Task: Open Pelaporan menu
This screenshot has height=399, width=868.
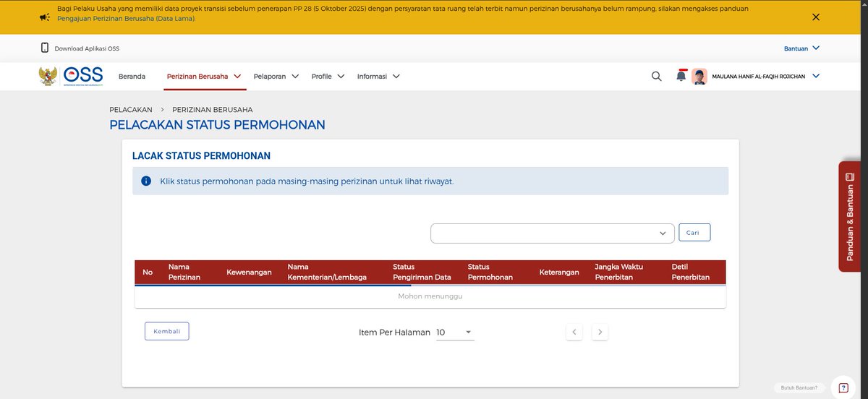Action: tap(276, 76)
